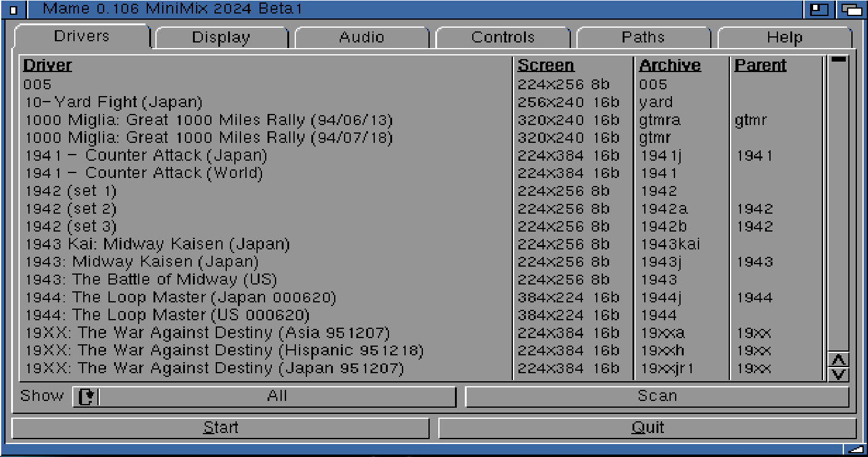Image resolution: width=868 pixels, height=457 pixels.
Task: Click the window title bar text
Action: click(173, 9)
